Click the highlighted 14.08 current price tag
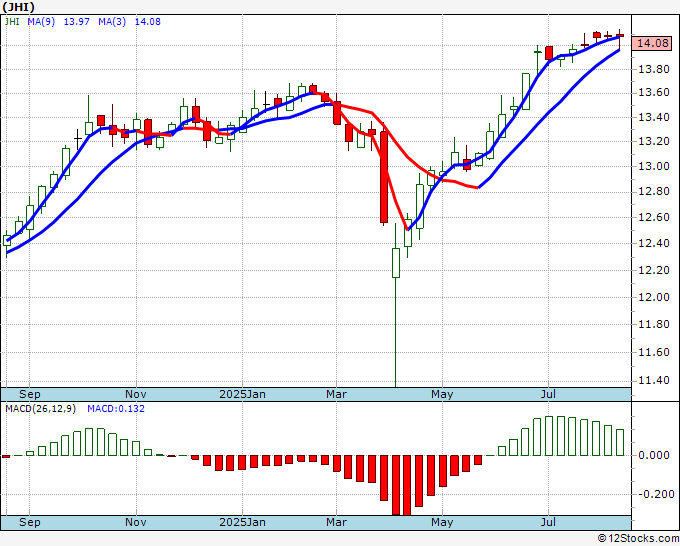This screenshot has height=546, width=680. click(x=652, y=43)
